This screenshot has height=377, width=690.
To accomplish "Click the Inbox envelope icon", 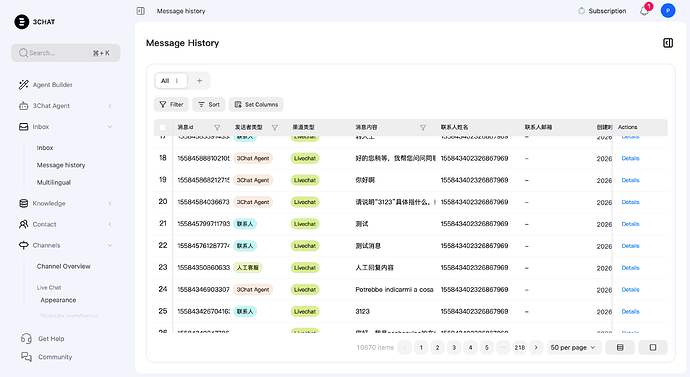I will click(x=23, y=127).
